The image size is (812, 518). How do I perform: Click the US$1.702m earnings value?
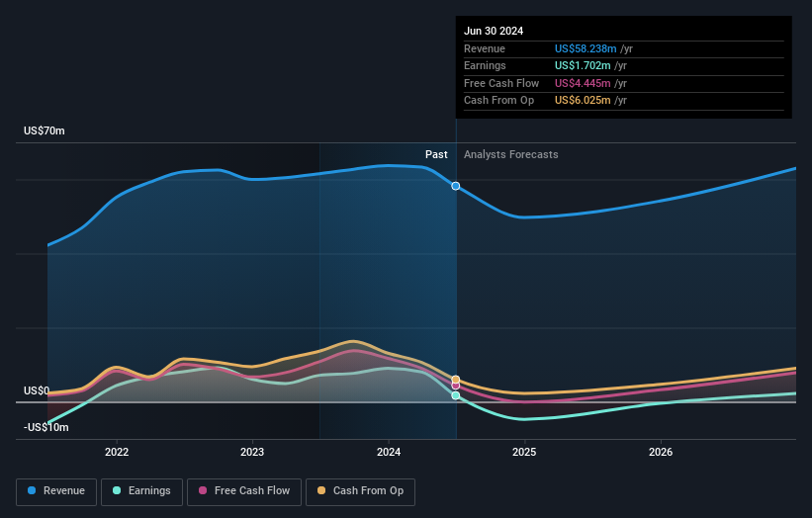pos(583,65)
